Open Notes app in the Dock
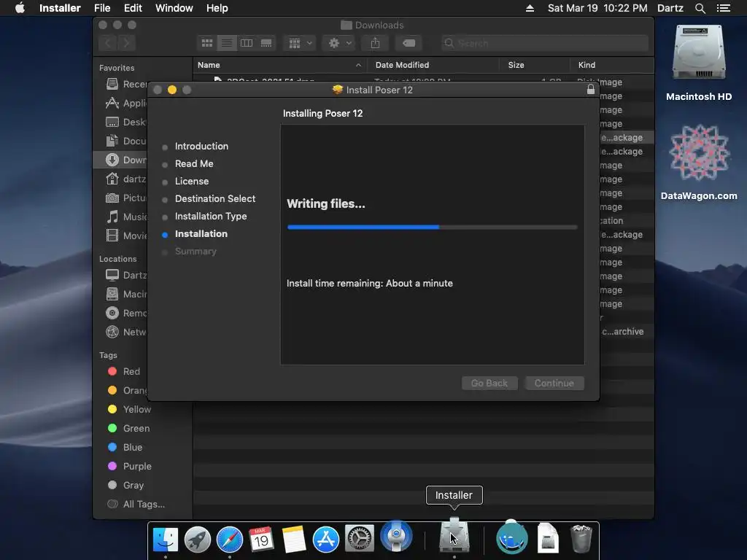Screen dimensions: 747x560 click(x=293, y=539)
